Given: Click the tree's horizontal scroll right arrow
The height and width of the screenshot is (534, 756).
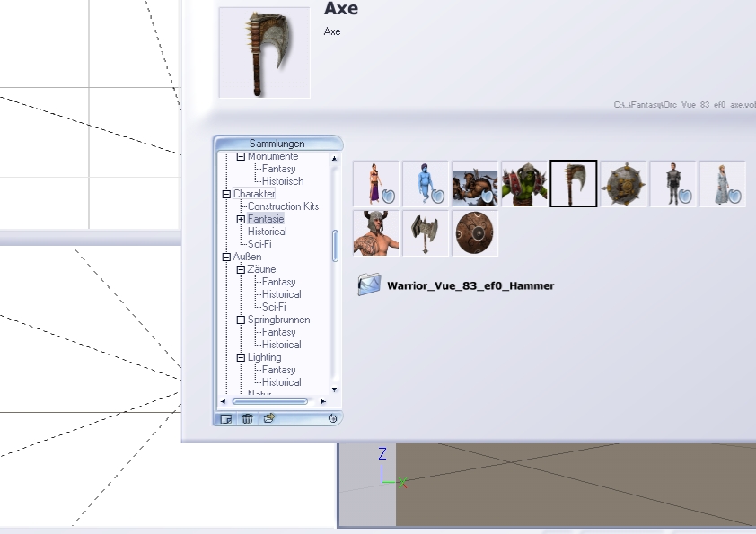Looking at the screenshot, I should (x=323, y=401).
